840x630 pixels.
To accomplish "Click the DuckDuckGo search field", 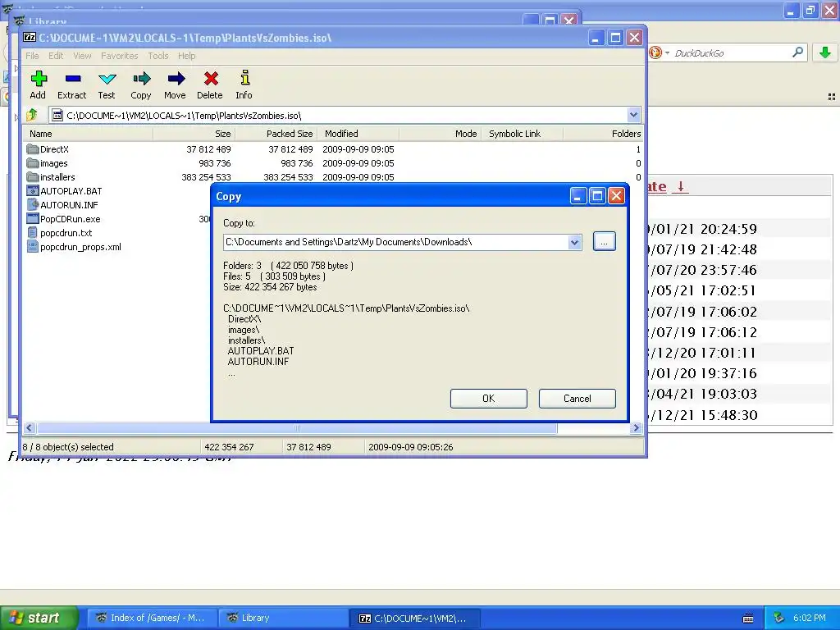I will (x=731, y=53).
